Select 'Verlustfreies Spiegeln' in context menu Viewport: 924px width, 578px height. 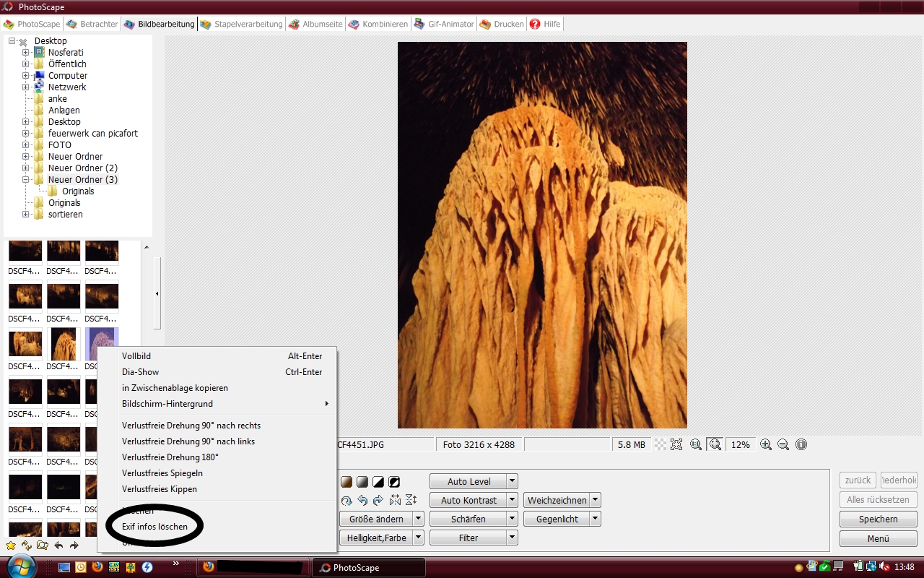(x=162, y=473)
